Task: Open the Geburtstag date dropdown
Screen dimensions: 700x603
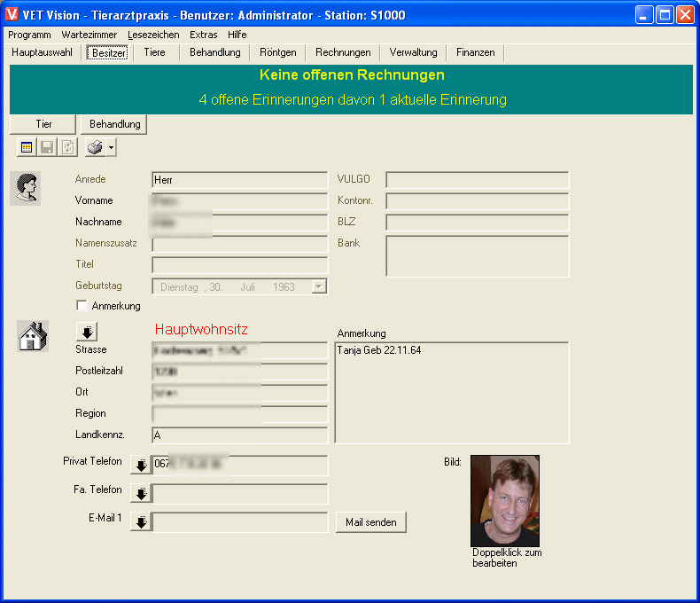Action: coord(319,286)
